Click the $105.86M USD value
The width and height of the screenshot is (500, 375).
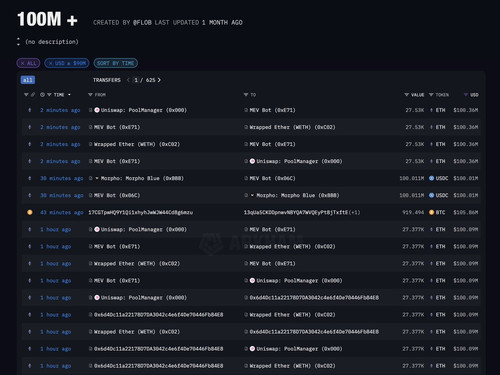[x=465, y=212]
